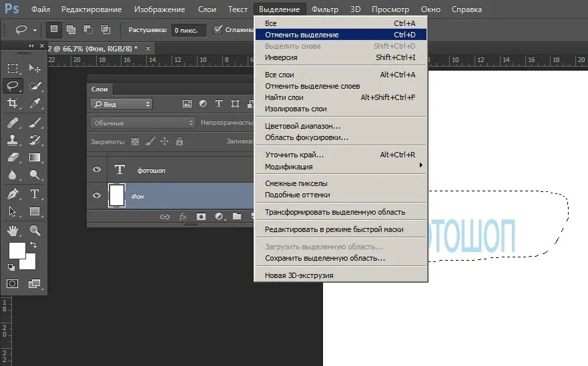This screenshot has height=366, width=588.
Task: Click Link layers icon in Layers panel
Action: 165,217
